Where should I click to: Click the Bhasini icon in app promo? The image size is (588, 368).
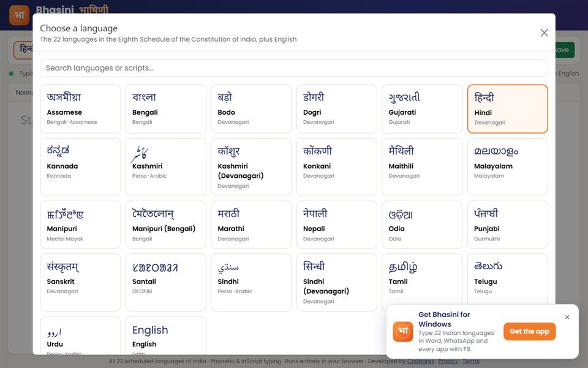pyautogui.click(x=403, y=332)
